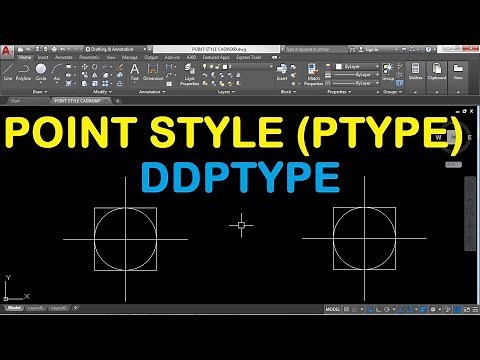The height and width of the screenshot is (360, 480).
Task: Click the Mirror tool icon
Action: click(95, 75)
